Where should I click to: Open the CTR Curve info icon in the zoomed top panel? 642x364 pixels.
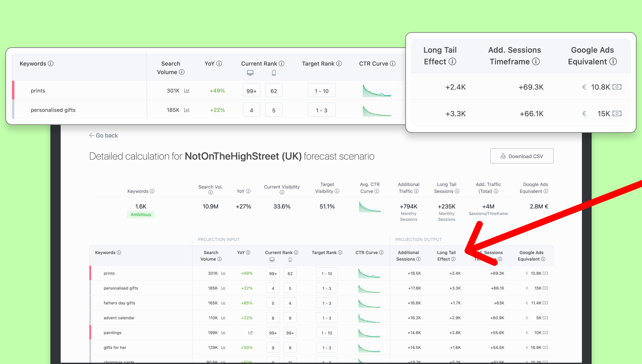(x=392, y=64)
